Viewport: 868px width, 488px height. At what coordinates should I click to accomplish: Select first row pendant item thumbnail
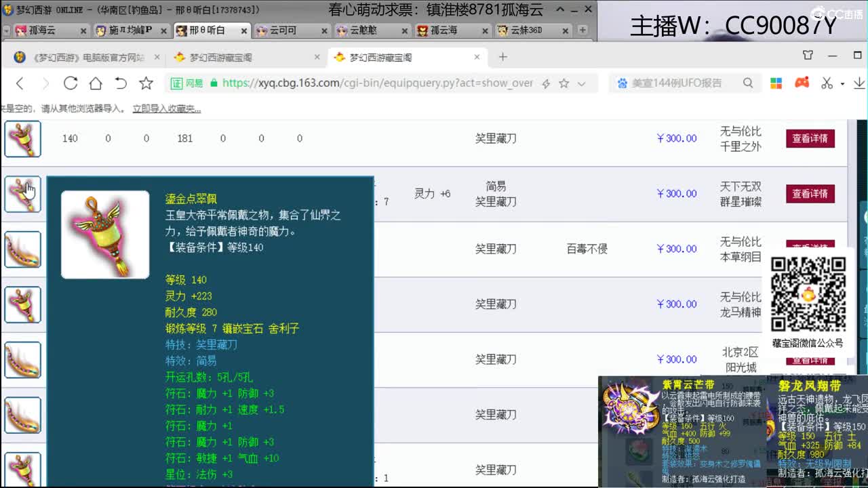tap(23, 139)
